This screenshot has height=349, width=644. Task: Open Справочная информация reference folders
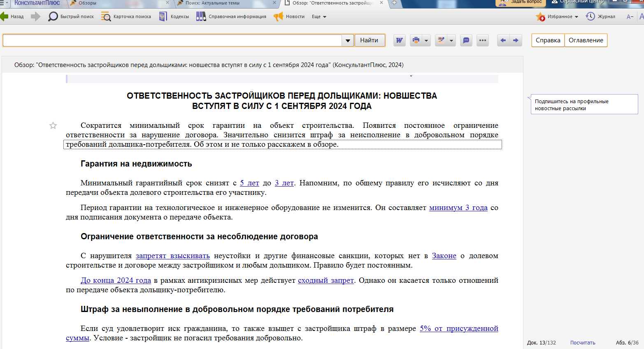pos(201,16)
